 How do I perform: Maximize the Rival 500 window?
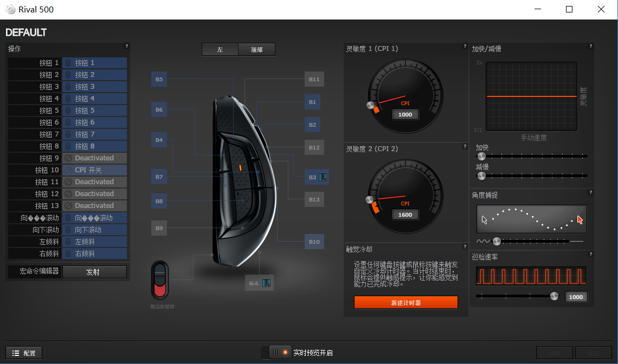pos(569,9)
